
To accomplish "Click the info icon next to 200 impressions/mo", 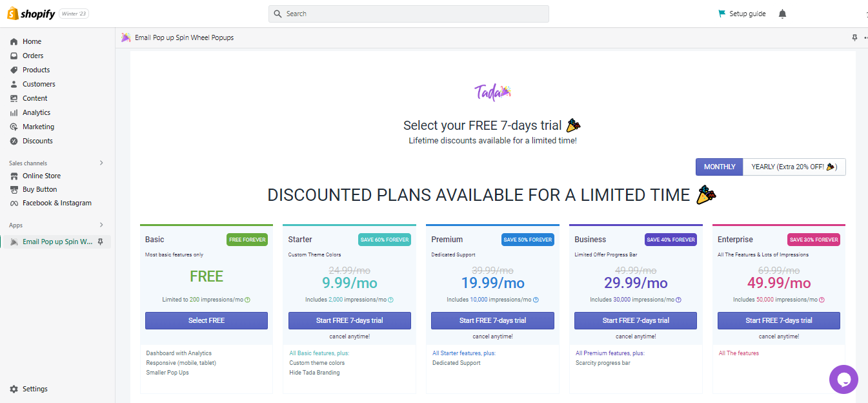I will 247,300.
